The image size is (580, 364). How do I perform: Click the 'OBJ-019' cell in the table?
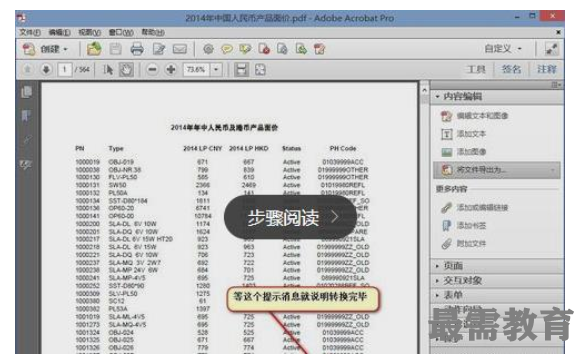click(121, 162)
